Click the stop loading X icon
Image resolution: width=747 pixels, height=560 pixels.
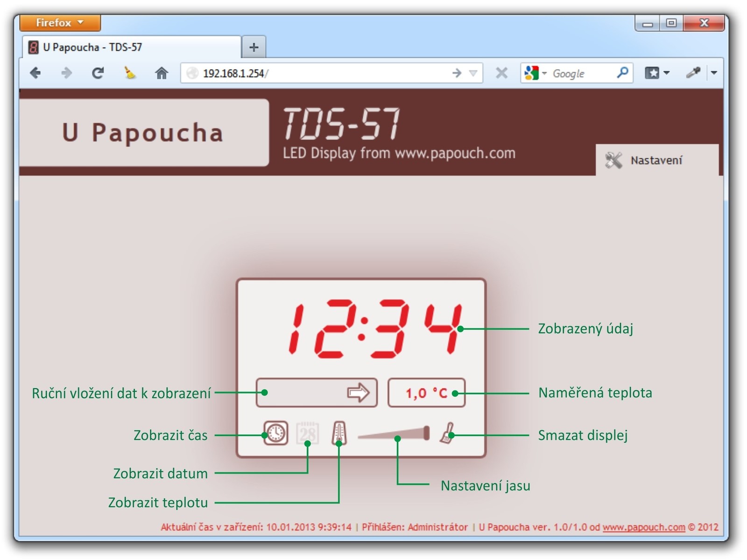tap(501, 73)
